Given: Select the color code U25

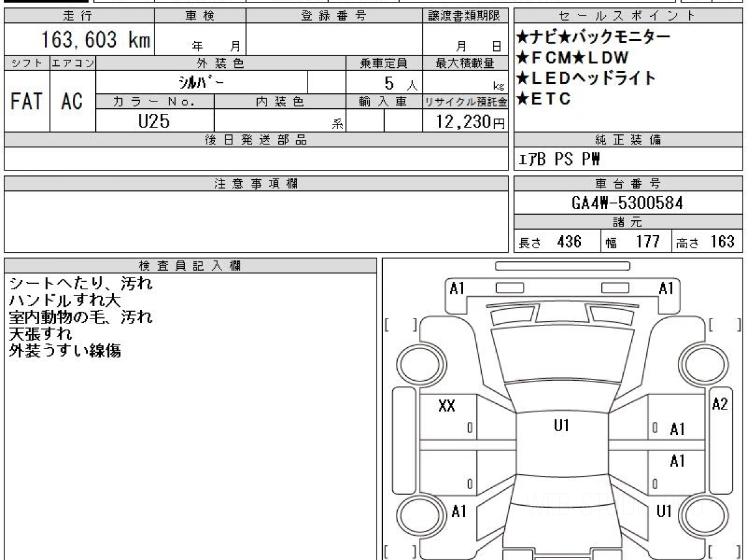Looking at the screenshot, I should pyautogui.click(x=153, y=121).
